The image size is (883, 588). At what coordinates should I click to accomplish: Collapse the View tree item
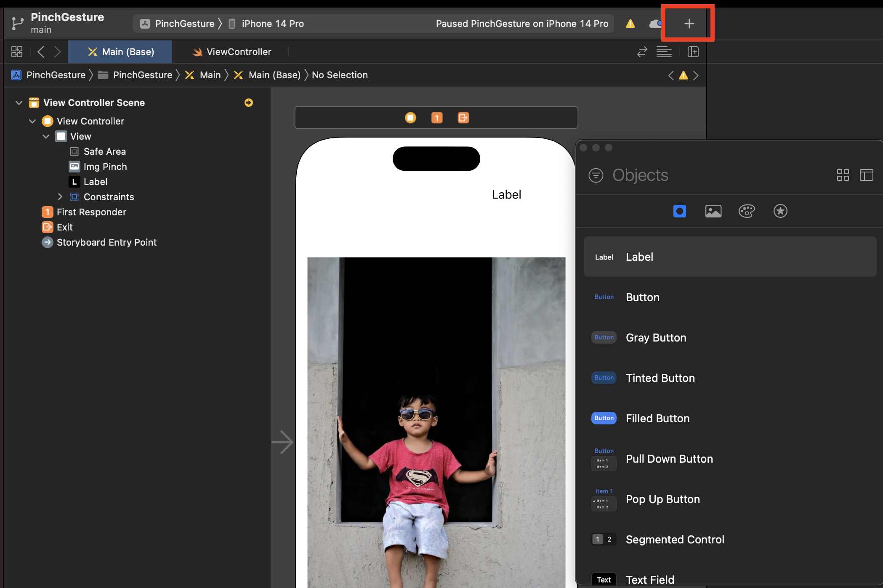pyautogui.click(x=46, y=136)
